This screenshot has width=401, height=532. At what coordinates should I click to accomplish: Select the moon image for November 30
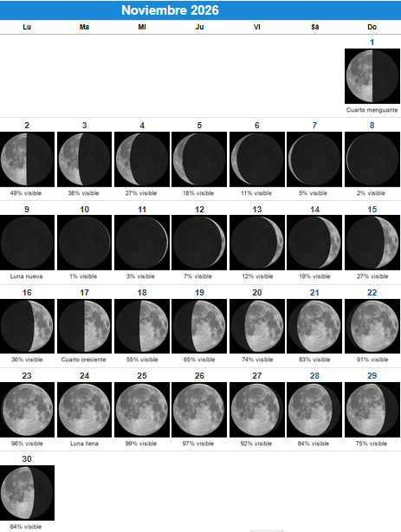click(x=27, y=493)
